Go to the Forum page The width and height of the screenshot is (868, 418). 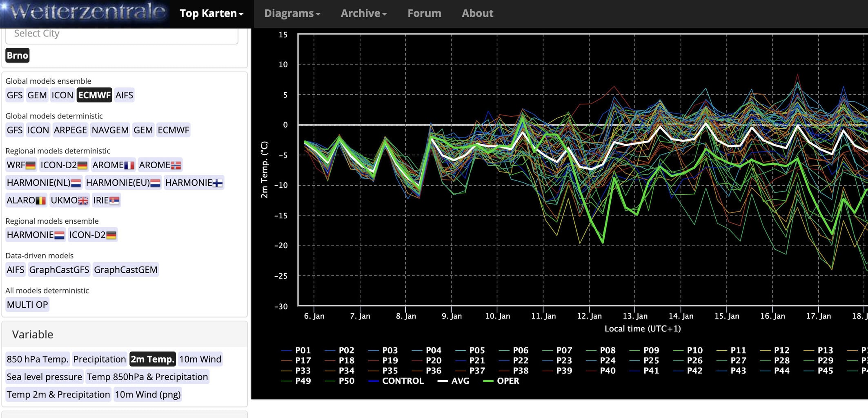[x=424, y=13]
